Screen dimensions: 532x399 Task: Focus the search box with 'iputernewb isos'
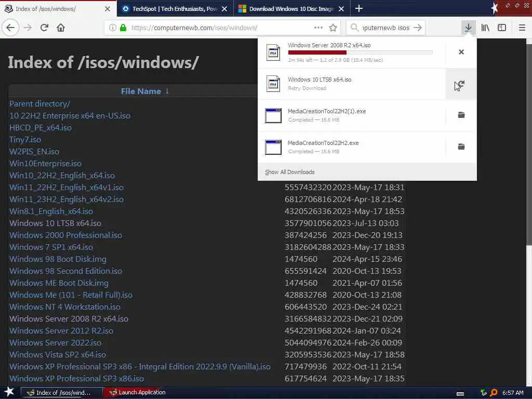click(386, 28)
